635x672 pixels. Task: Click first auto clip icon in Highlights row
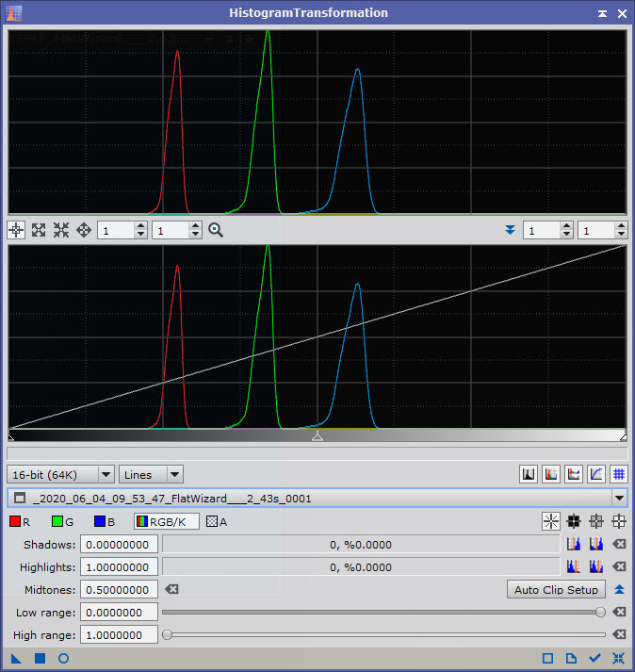574,567
